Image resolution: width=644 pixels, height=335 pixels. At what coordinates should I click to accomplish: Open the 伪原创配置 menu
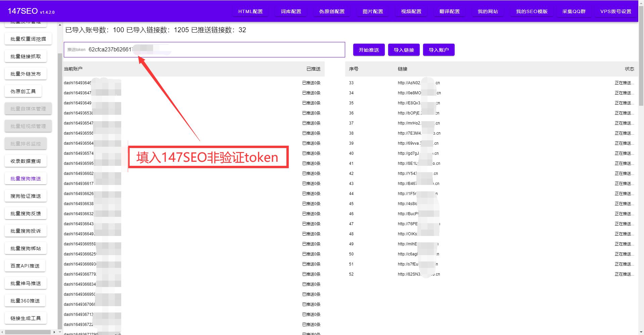(x=331, y=11)
